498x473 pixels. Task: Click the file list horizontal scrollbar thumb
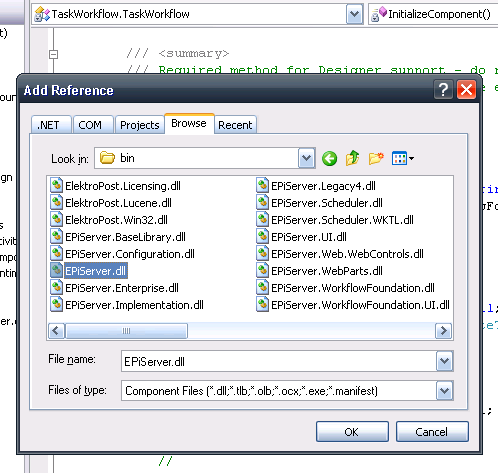[x=126, y=331]
